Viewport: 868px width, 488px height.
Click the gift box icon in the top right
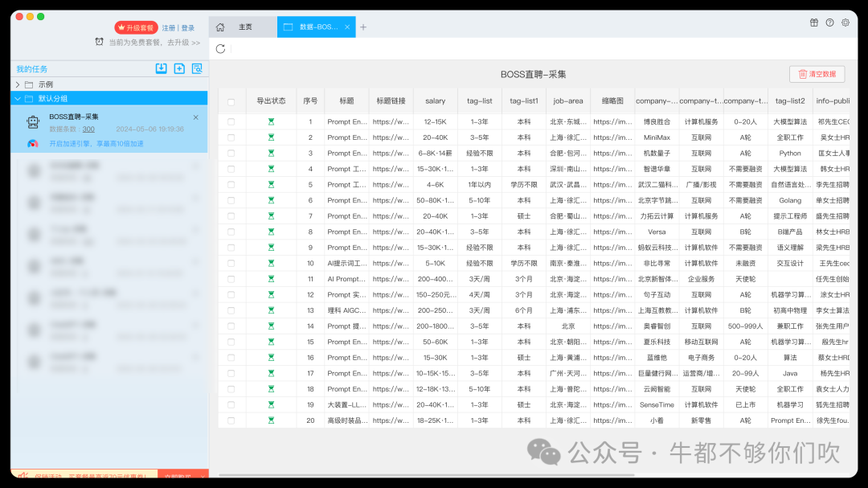pyautogui.click(x=813, y=23)
